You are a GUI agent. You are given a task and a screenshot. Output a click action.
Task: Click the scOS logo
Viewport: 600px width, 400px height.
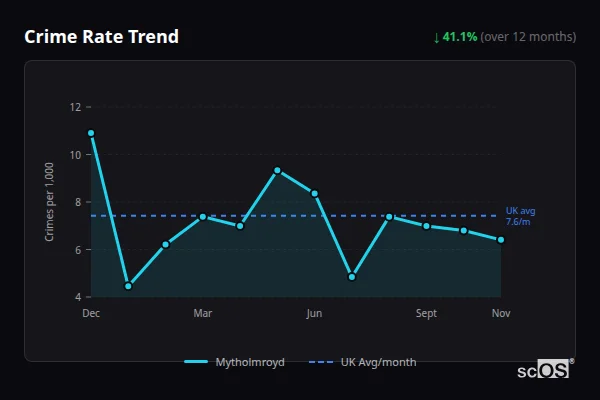click(x=545, y=369)
